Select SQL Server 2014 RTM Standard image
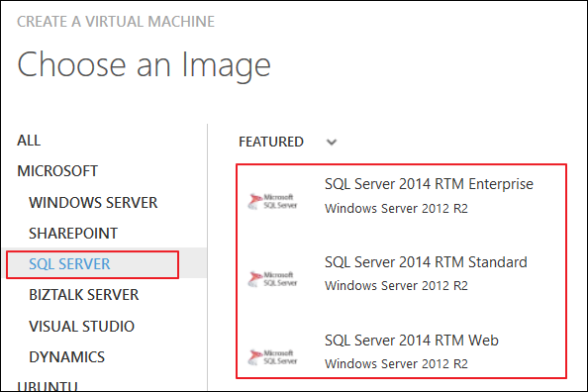588x392 pixels. (426, 262)
